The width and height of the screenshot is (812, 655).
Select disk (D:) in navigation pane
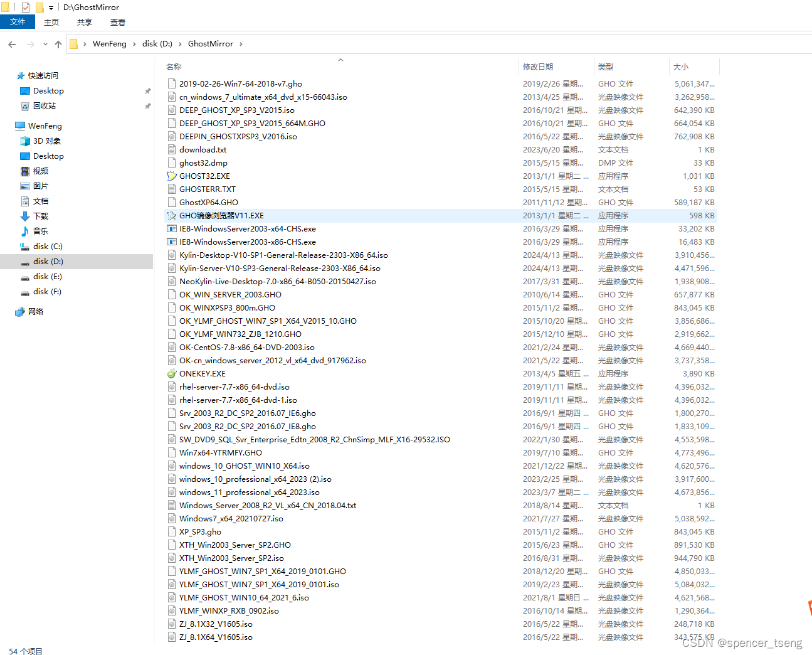click(48, 262)
